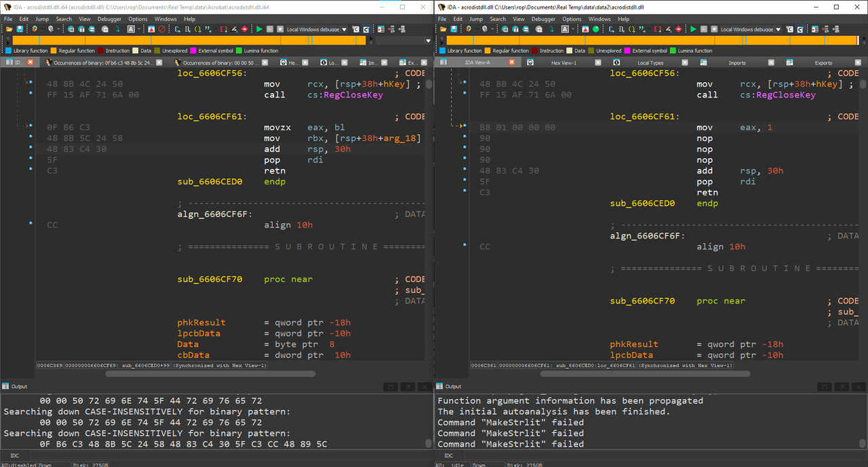Click 'The initial autoanalysis has been finished.' output line

point(553,411)
